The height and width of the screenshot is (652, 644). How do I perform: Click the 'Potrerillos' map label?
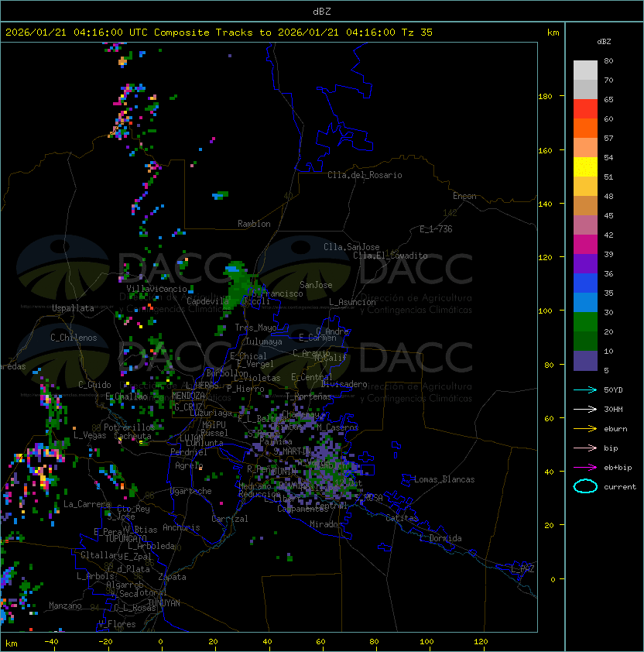coord(129,427)
